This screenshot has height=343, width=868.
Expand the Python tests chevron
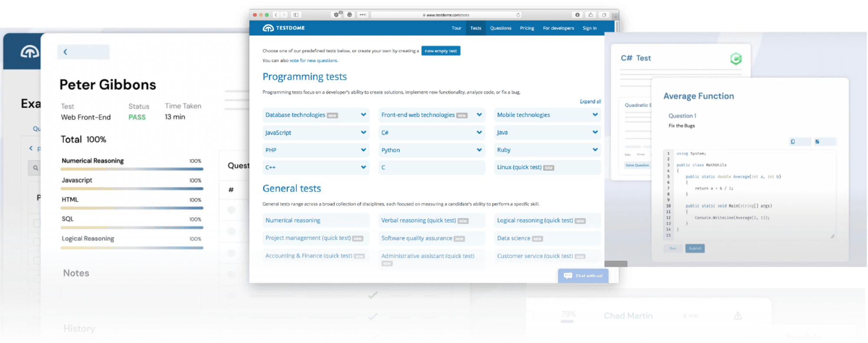[479, 150]
